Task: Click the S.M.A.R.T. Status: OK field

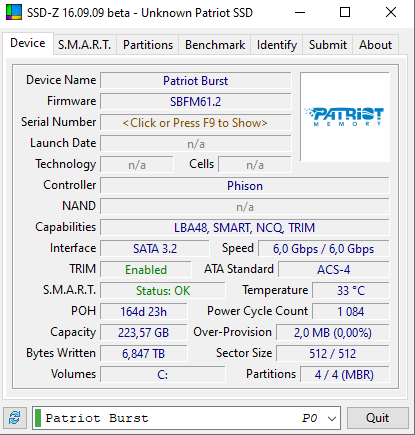Action: [163, 291]
